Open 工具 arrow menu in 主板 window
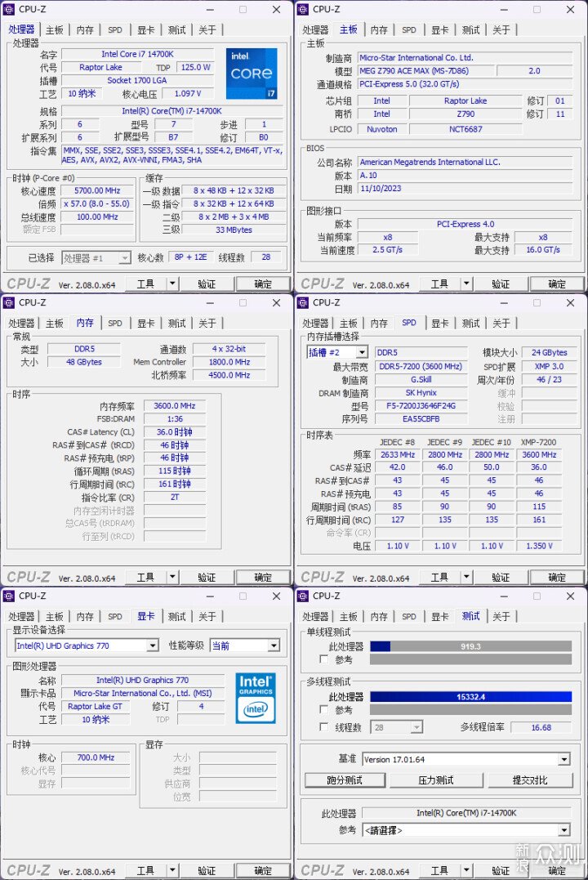The height and width of the screenshot is (880, 588). click(467, 284)
